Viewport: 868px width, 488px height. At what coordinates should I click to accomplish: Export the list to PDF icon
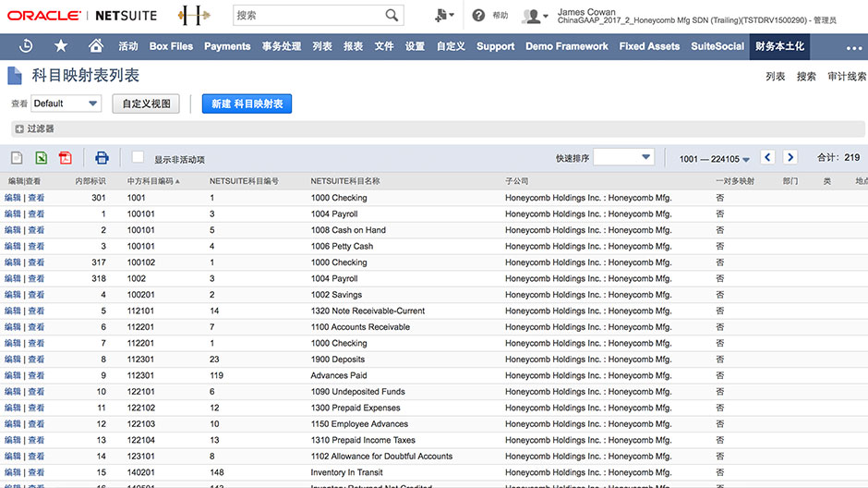click(x=66, y=158)
